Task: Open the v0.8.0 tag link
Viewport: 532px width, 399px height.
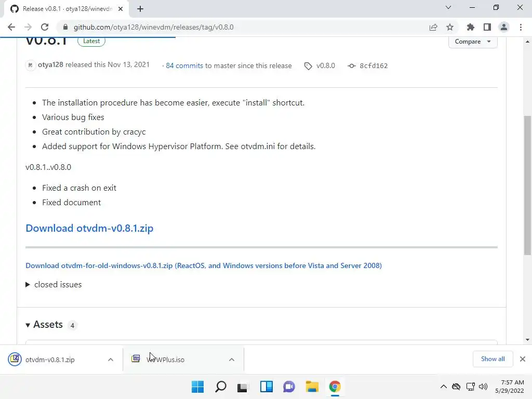Action: pyautogui.click(x=325, y=65)
